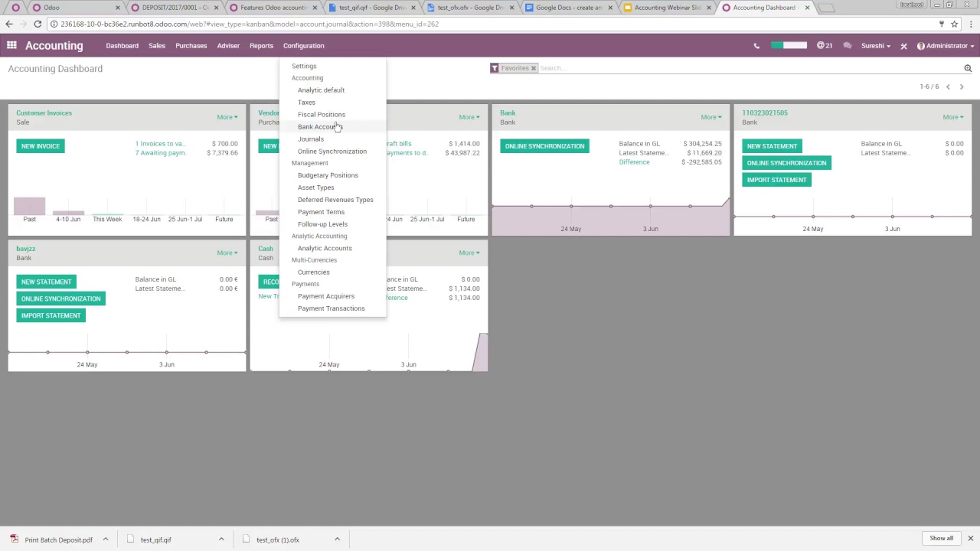The height and width of the screenshot is (551, 980).
Task: Click the navbar progress bar indicator
Action: click(789, 46)
